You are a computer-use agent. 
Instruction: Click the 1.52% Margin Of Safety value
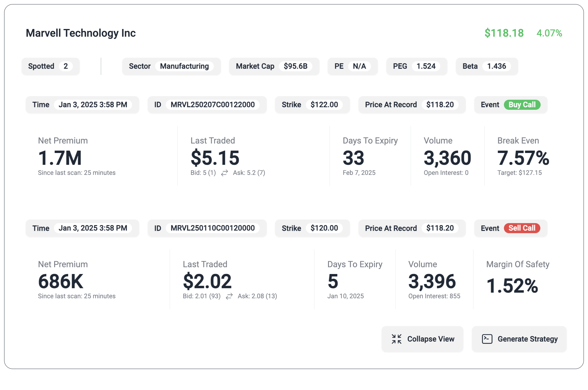coord(512,286)
